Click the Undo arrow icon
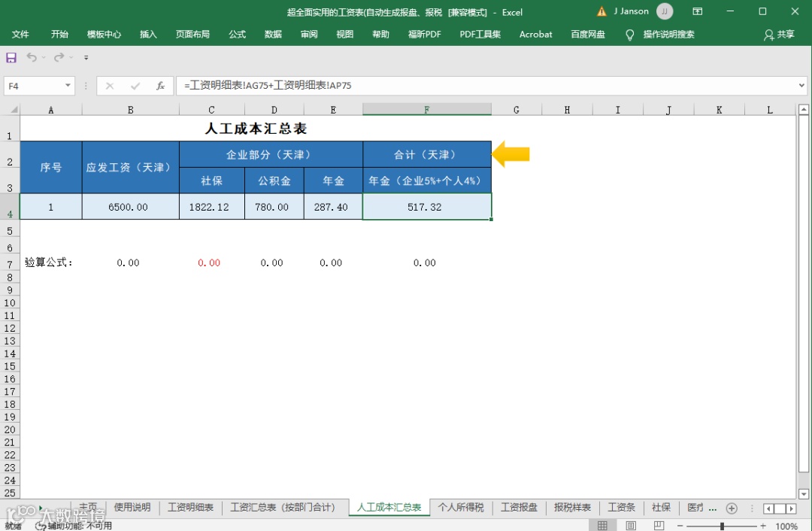The image size is (812, 531). click(x=32, y=57)
